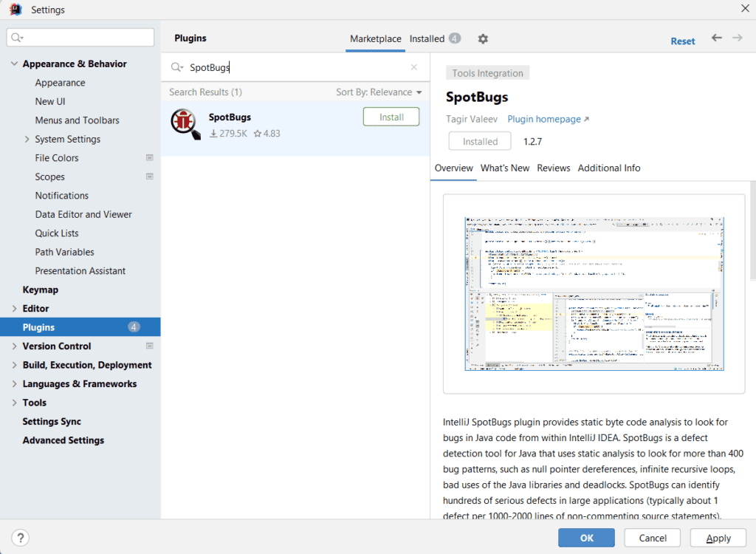Image resolution: width=756 pixels, height=554 pixels.
Task: Click the SpotBugs plugin icon in results
Action: click(x=183, y=123)
